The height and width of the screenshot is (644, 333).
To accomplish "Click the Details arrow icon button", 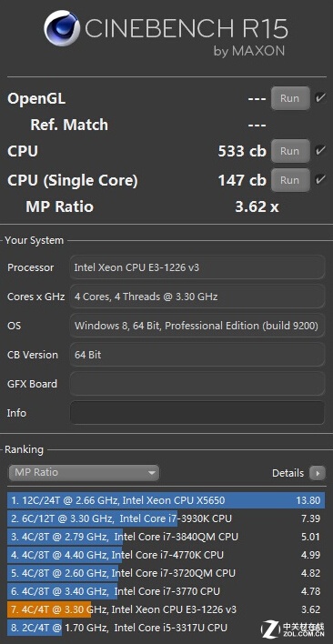I will (318, 473).
